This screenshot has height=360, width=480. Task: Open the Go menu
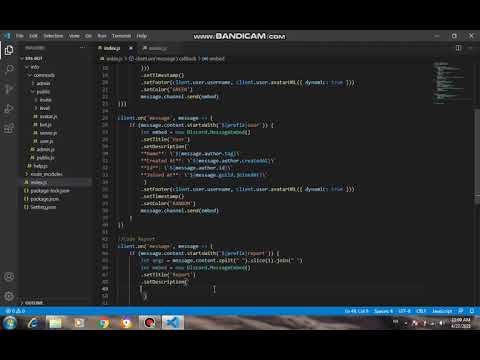point(88,36)
